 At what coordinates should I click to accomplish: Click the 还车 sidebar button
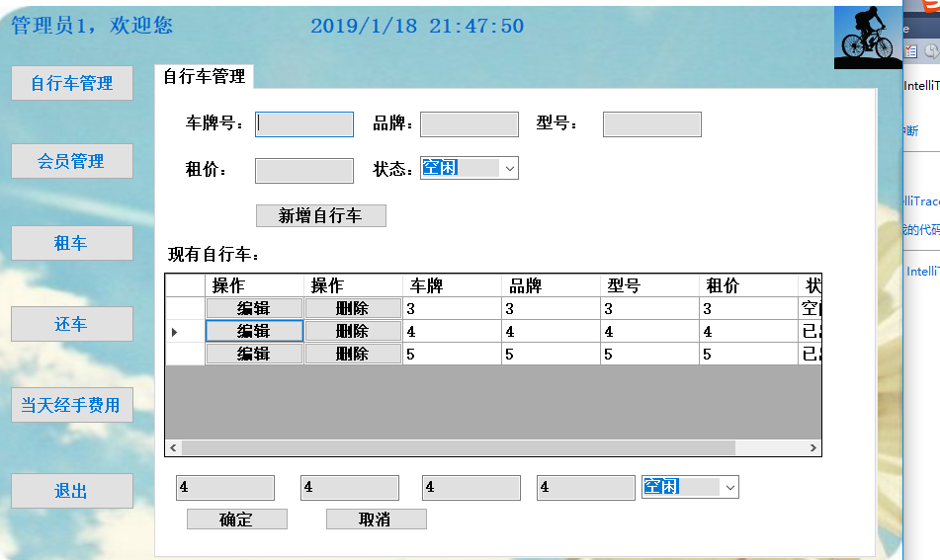[x=72, y=324]
